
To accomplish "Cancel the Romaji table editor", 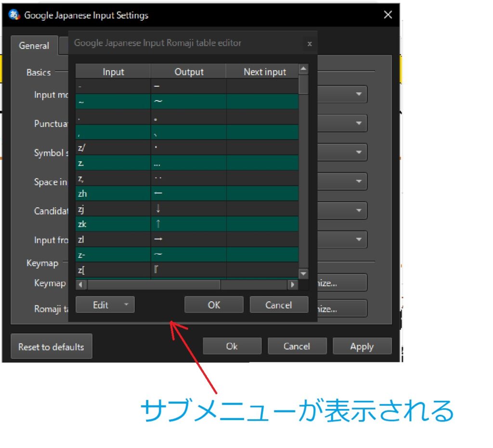I will coord(279,305).
